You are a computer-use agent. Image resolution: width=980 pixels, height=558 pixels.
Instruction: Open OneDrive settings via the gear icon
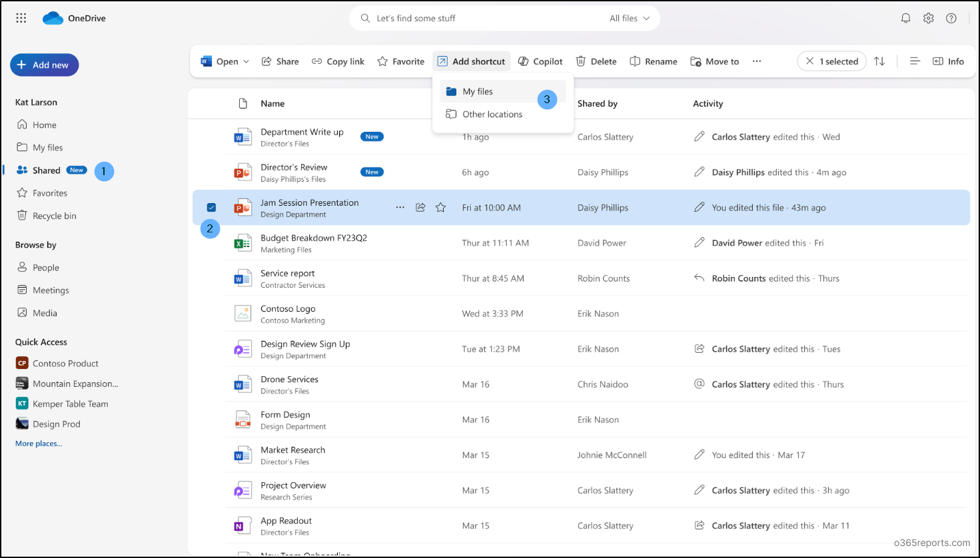click(929, 18)
